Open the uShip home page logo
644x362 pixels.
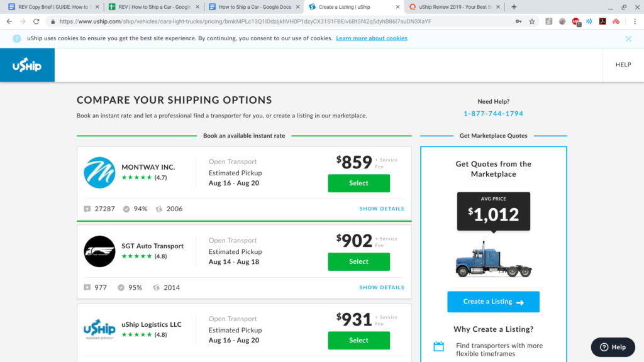[26, 65]
